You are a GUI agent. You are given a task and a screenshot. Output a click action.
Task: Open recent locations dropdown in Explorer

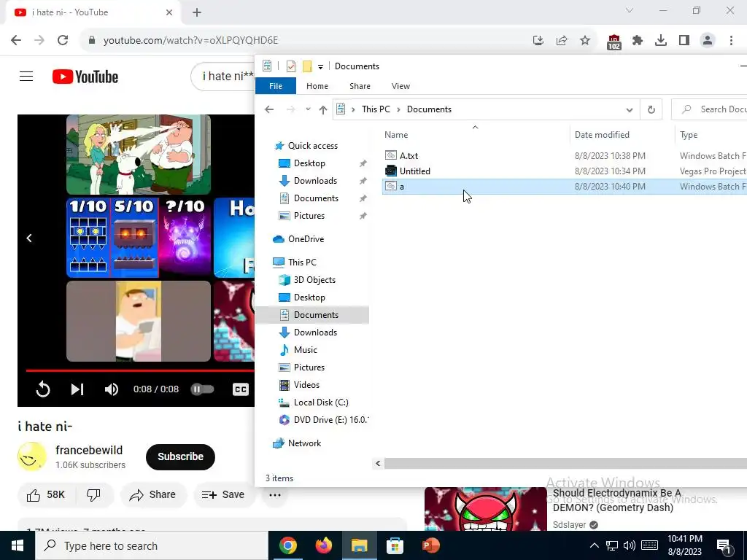click(308, 109)
